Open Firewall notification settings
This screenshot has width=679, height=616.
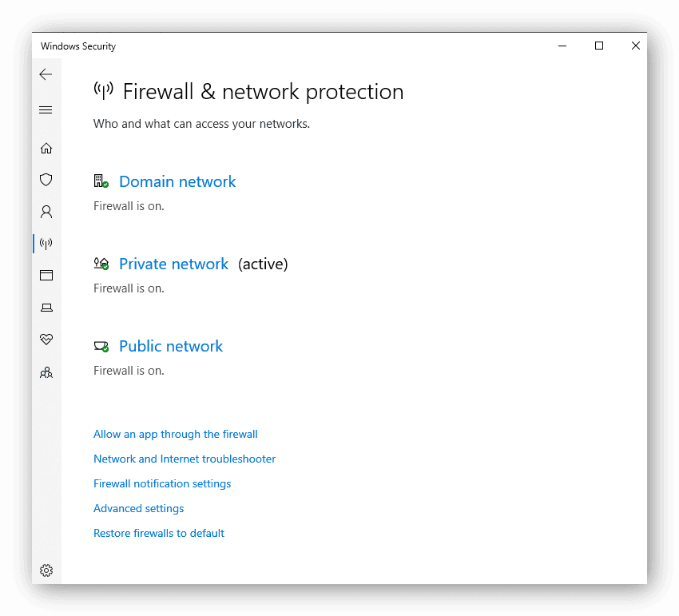[x=162, y=483]
